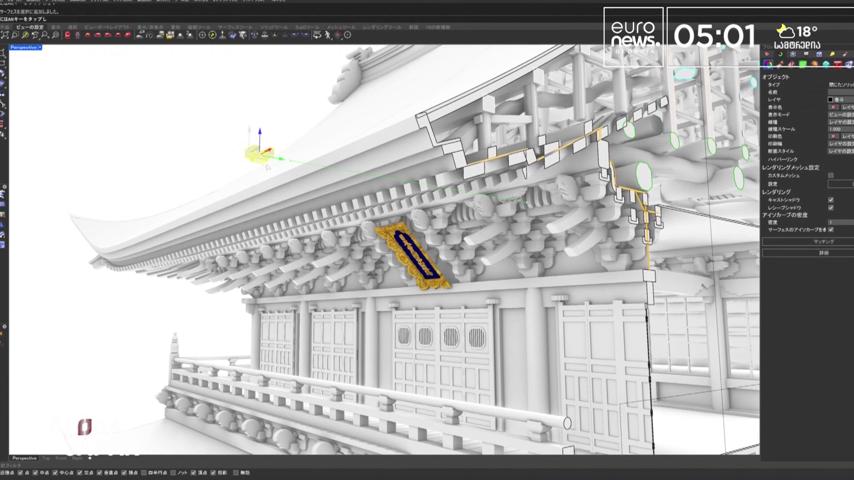Click the weather cloud icon beside 18°
Viewport: 854px width, 480px height.
click(785, 31)
